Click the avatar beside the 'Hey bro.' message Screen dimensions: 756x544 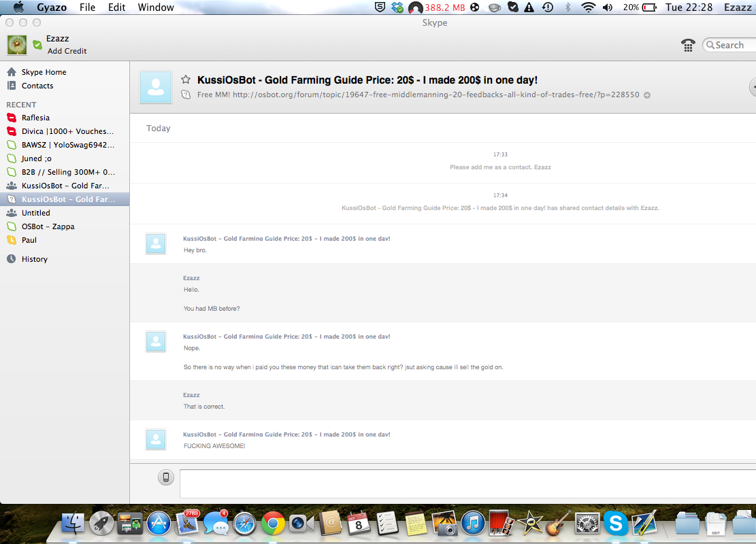tap(156, 244)
